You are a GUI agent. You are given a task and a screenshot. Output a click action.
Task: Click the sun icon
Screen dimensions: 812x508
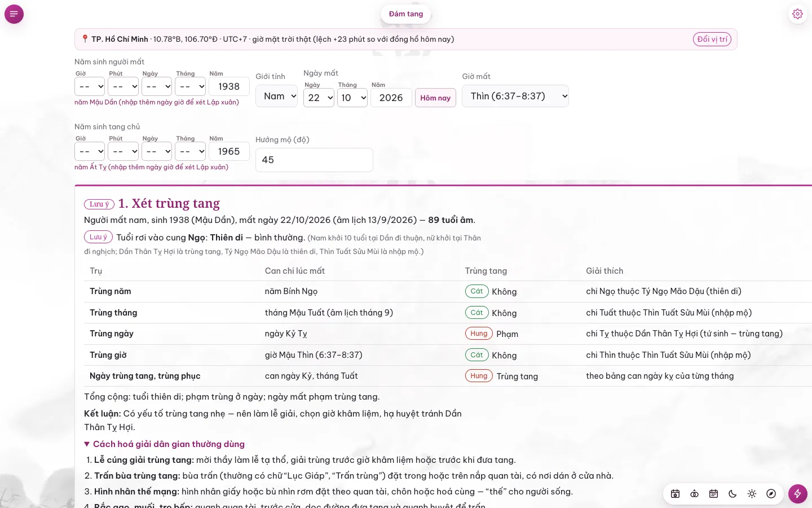pos(752,494)
